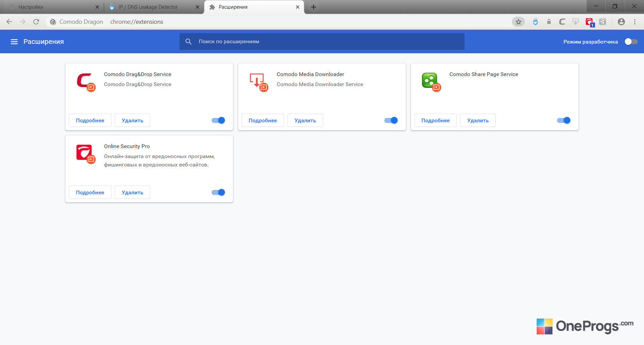Restore down the browser window

coord(615,6)
